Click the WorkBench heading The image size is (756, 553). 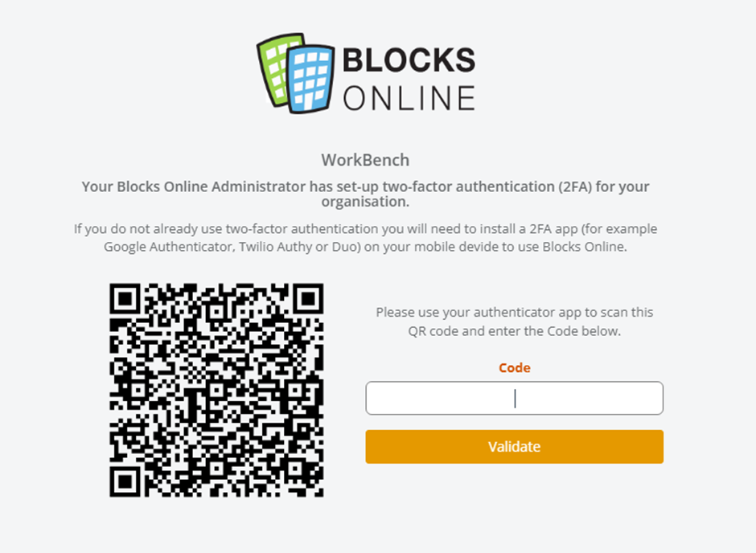365,160
